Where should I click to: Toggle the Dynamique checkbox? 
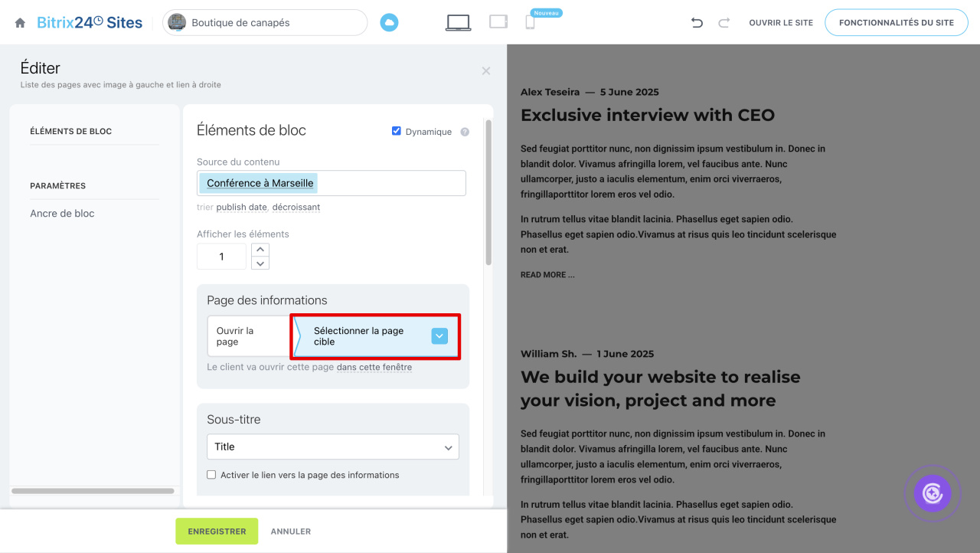[x=397, y=131]
